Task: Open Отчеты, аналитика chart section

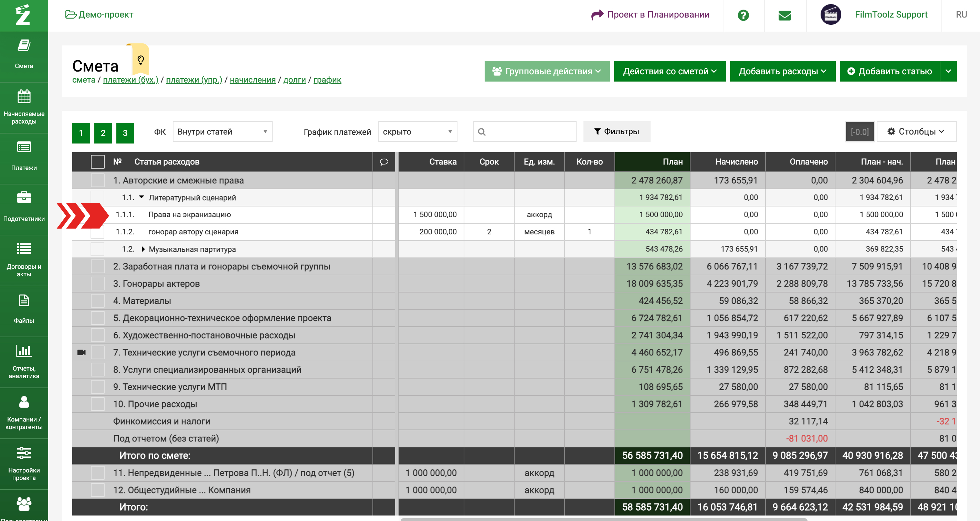Action: click(24, 362)
